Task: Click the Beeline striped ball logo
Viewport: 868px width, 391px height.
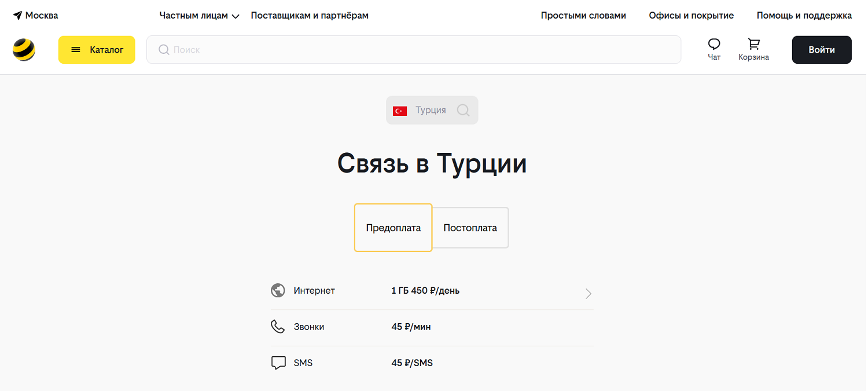Action: pos(24,50)
